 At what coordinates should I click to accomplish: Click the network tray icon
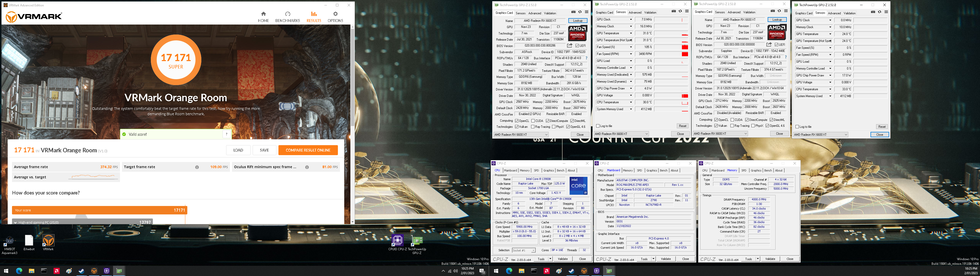pyautogui.click(x=450, y=271)
